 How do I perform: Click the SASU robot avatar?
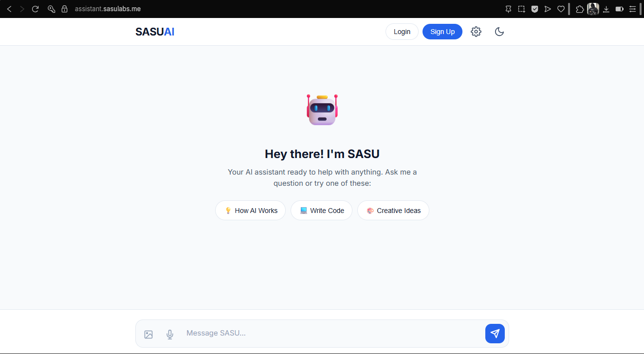pyautogui.click(x=322, y=110)
